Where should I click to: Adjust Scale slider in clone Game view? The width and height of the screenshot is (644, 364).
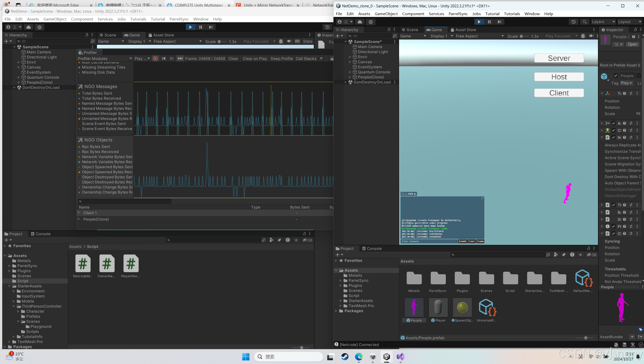(x=524, y=36)
